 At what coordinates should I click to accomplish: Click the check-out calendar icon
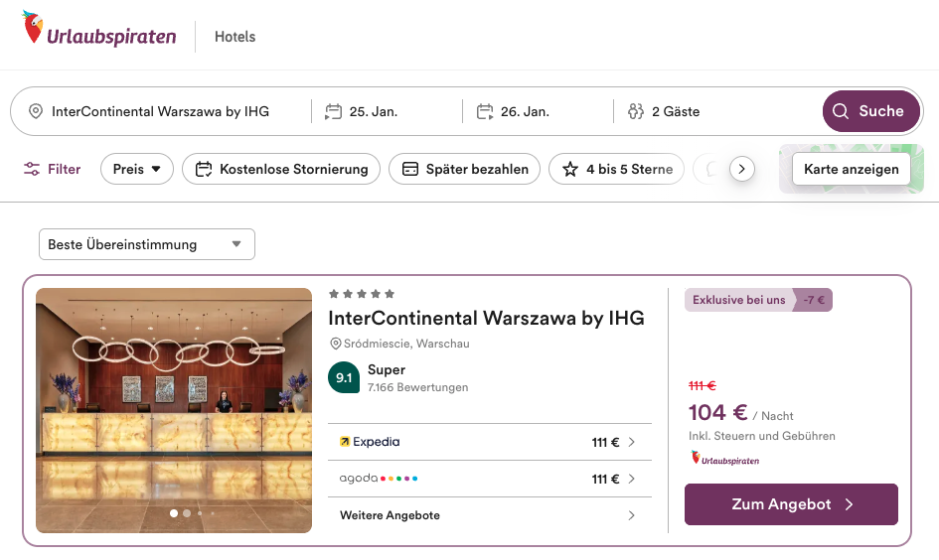485,111
